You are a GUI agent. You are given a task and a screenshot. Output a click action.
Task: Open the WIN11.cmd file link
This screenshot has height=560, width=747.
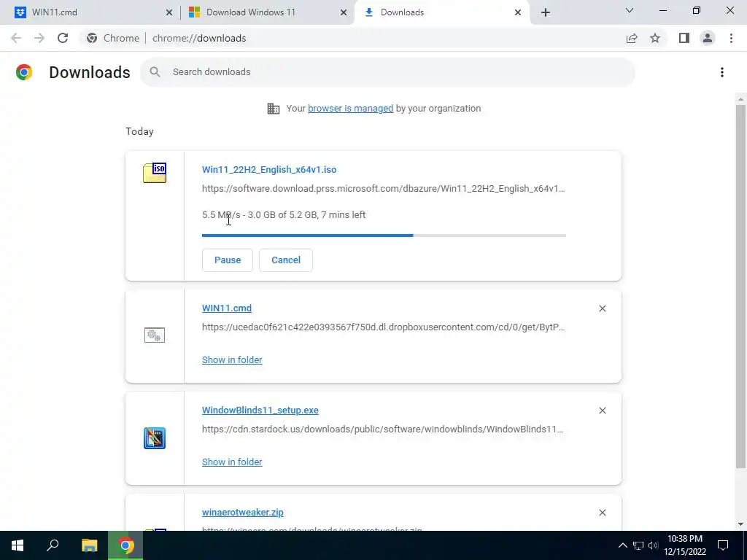pyautogui.click(x=227, y=308)
